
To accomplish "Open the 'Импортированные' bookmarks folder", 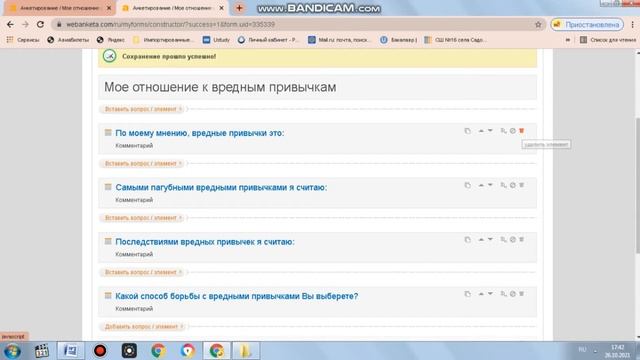I will click(162, 40).
